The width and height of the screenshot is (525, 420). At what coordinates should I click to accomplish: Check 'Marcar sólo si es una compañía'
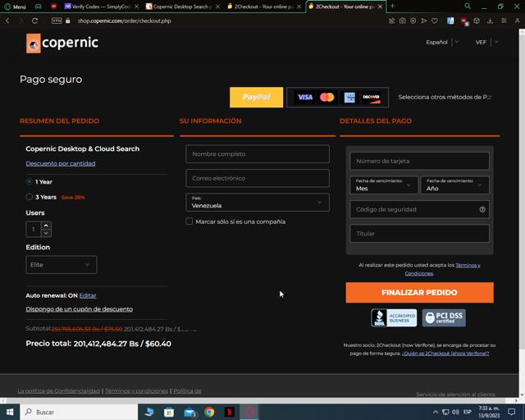(189, 221)
